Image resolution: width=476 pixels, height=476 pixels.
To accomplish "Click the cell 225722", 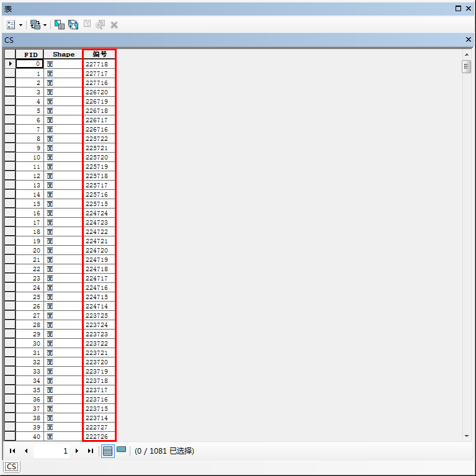I will pos(99,138).
